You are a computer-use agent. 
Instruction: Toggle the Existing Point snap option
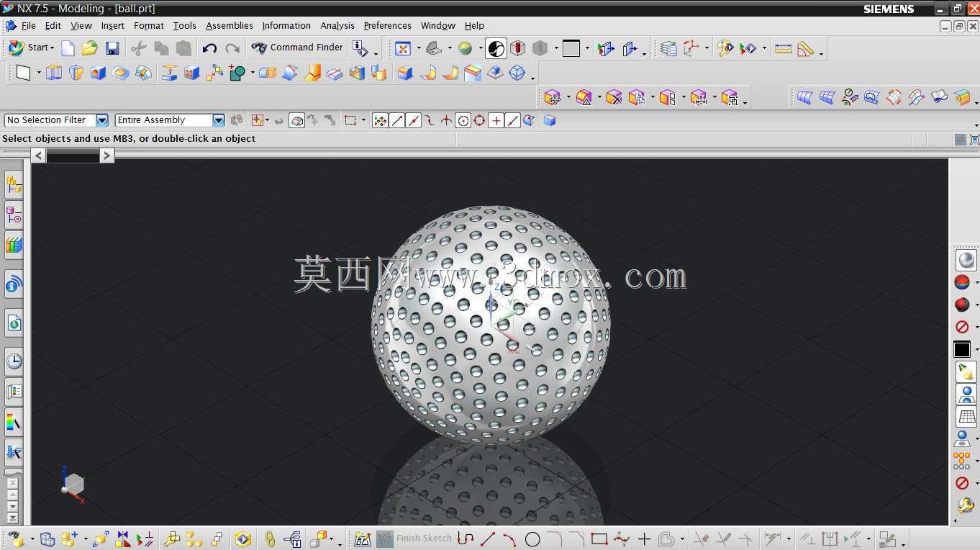496,121
